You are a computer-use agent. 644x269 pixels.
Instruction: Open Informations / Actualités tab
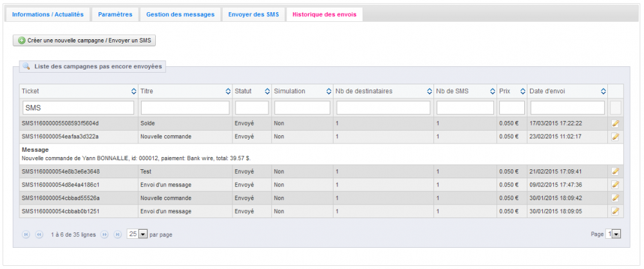(x=48, y=14)
